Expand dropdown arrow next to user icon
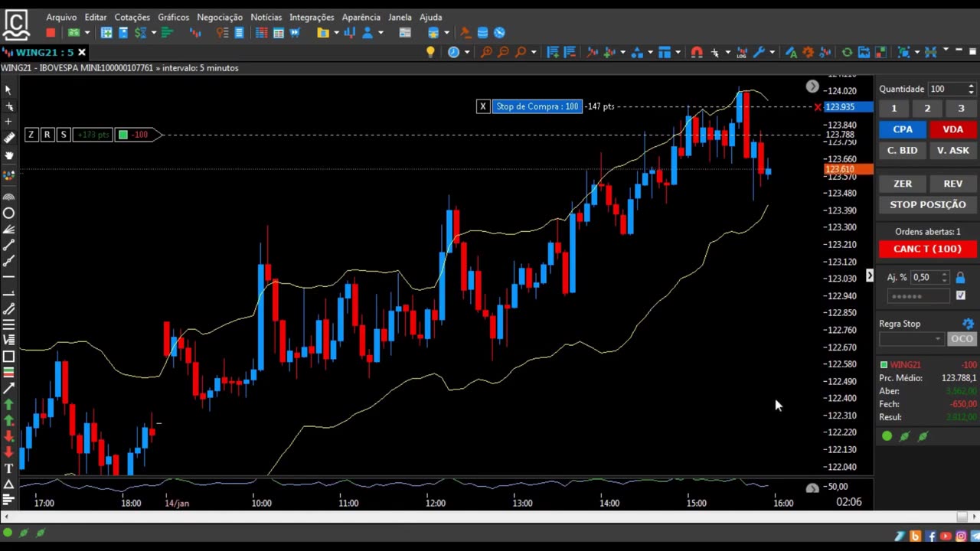980x551 pixels. pos(381,32)
